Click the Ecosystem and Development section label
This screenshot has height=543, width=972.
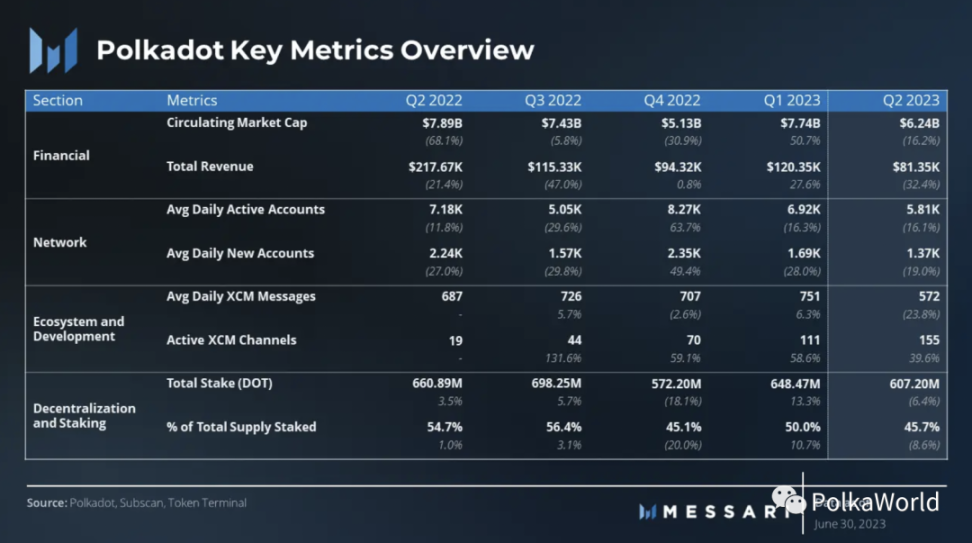pyautogui.click(x=79, y=329)
